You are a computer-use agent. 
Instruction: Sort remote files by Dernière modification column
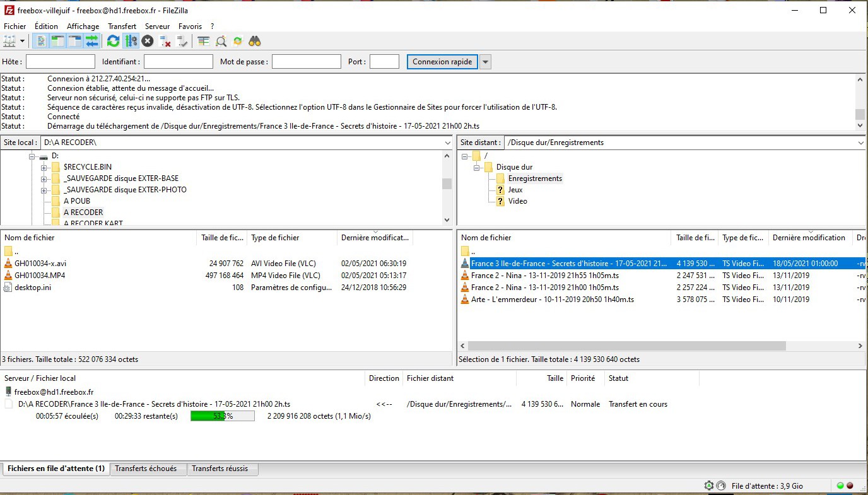point(811,238)
